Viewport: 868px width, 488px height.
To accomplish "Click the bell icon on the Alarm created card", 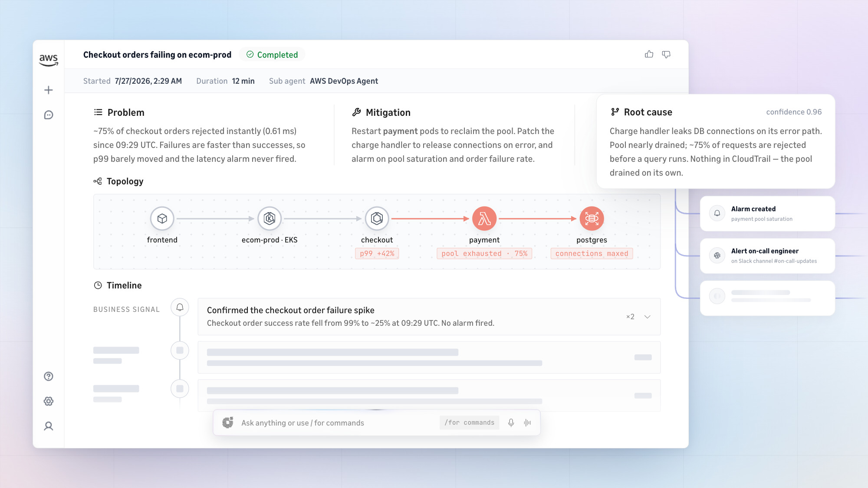I will point(717,213).
